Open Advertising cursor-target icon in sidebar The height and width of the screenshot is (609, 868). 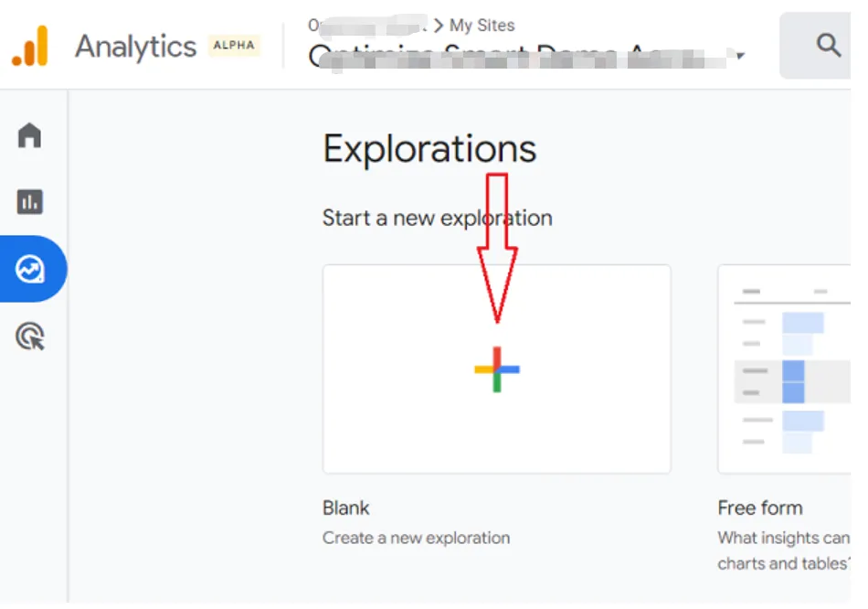click(x=30, y=337)
